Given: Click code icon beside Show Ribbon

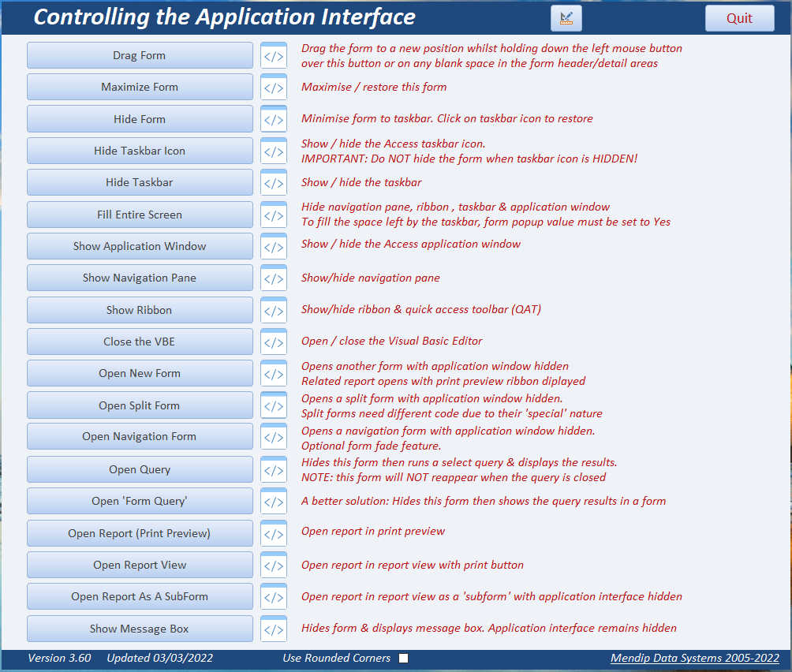Looking at the screenshot, I should 274,311.
